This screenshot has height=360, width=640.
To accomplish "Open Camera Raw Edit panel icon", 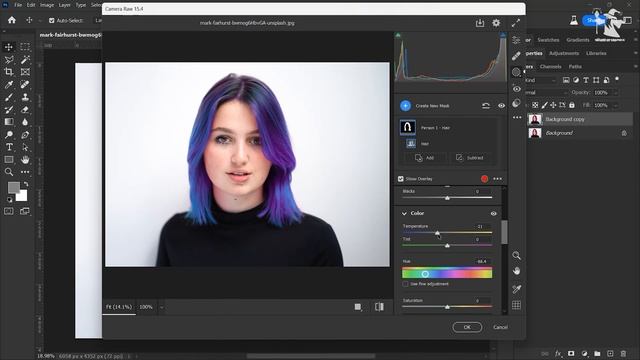I will tap(516, 40).
